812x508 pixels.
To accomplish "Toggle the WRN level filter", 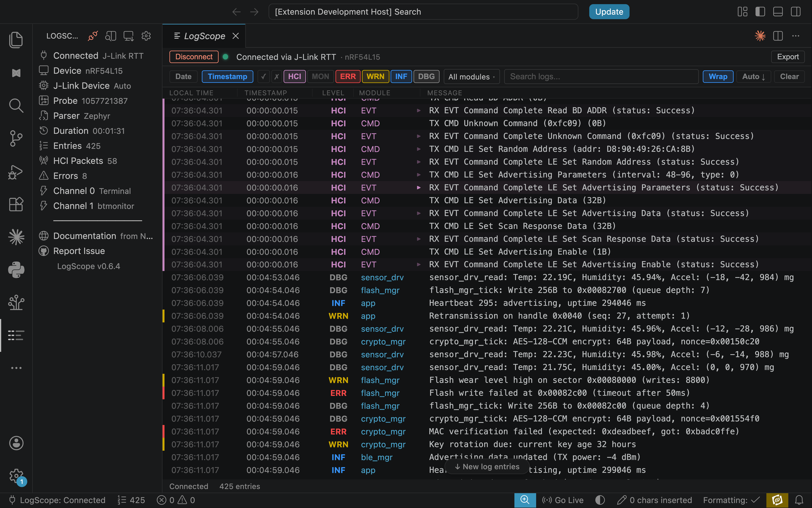I will 375,76.
